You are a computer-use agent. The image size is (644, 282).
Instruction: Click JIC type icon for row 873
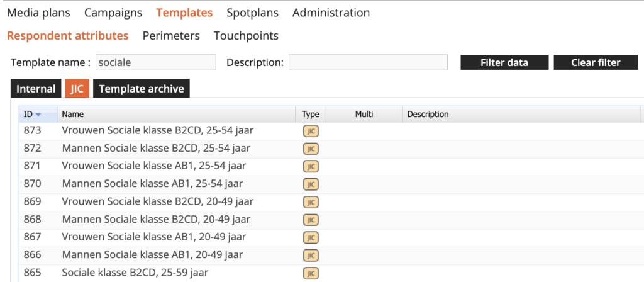pyautogui.click(x=311, y=130)
